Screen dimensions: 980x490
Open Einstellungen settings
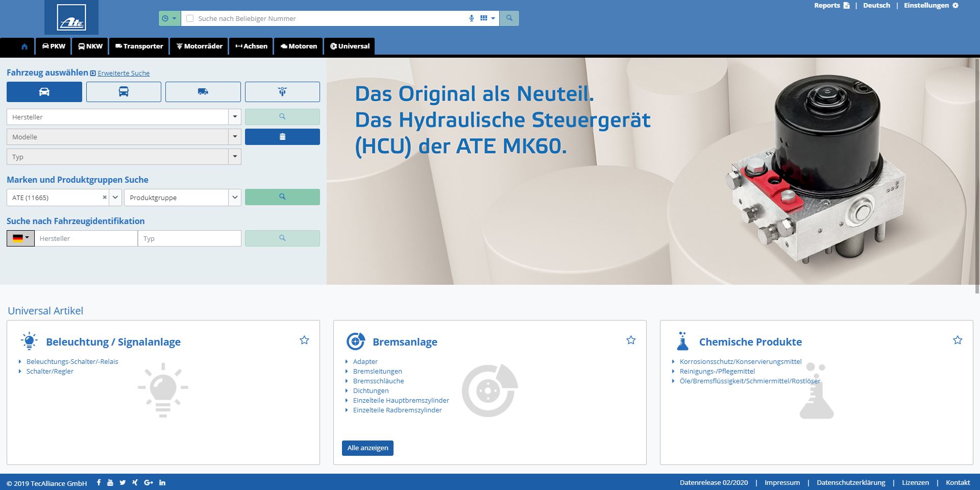tap(931, 6)
